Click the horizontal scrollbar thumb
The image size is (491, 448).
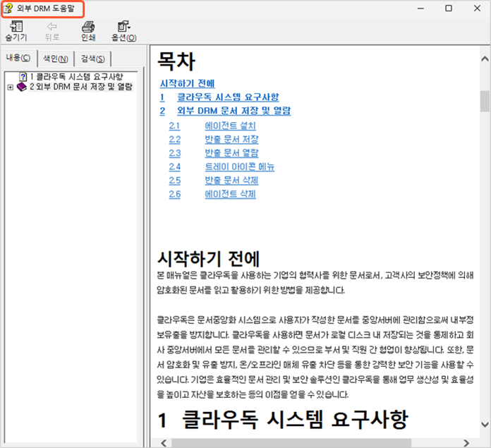291,442
